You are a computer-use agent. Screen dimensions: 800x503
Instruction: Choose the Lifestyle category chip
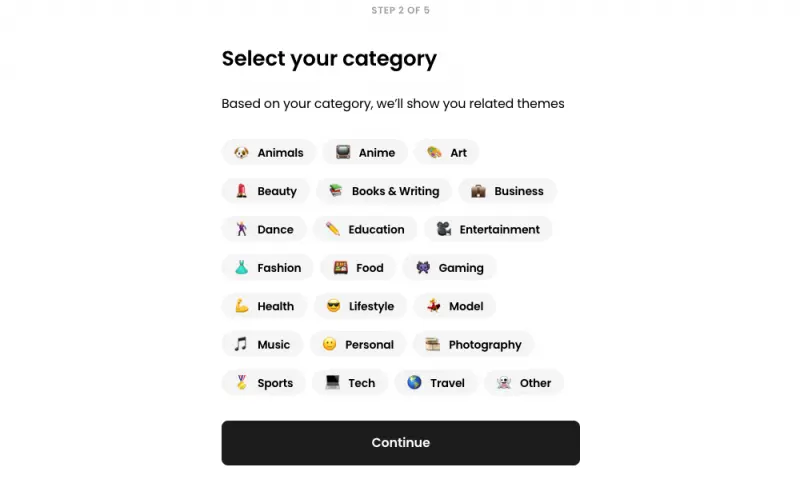[360, 306]
